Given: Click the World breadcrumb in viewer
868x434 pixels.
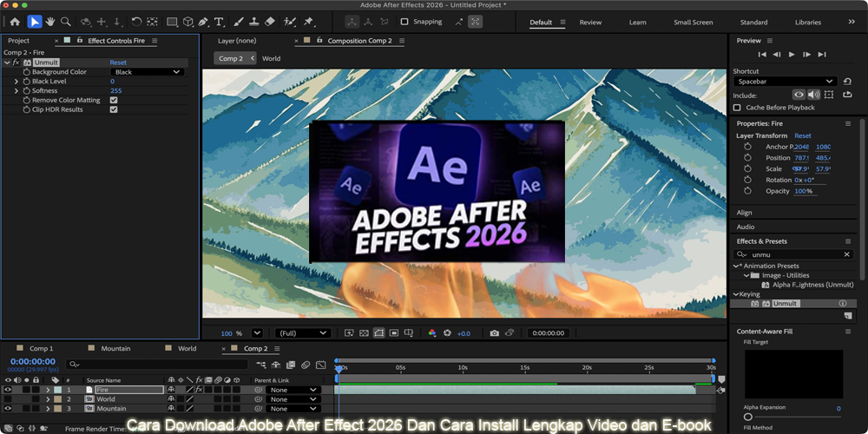Looking at the screenshot, I should coord(271,58).
